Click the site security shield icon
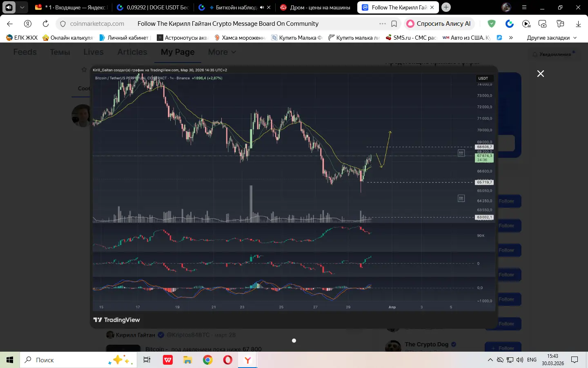This screenshot has width=588, height=368. [x=63, y=24]
